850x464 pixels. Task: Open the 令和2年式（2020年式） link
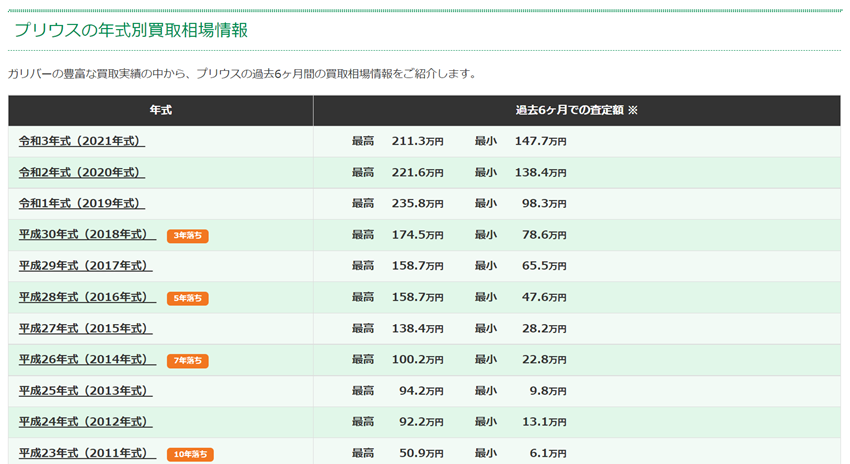pyautogui.click(x=81, y=173)
